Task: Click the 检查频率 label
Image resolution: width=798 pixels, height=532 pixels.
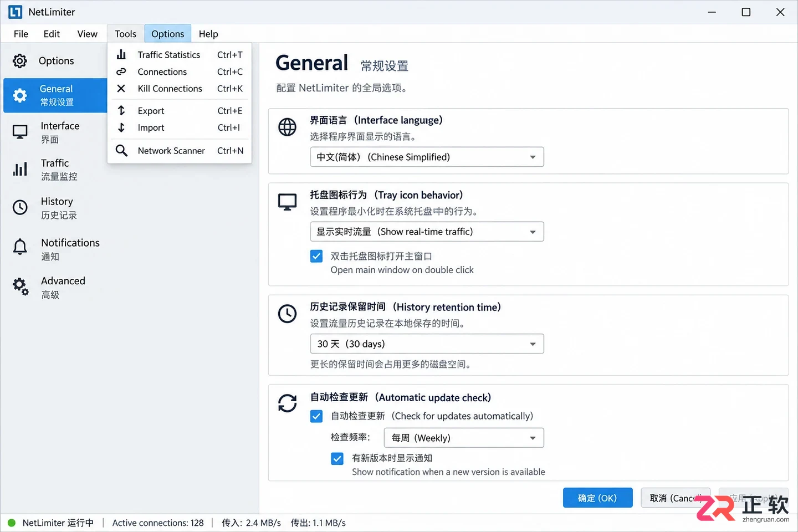Action: pyautogui.click(x=350, y=437)
